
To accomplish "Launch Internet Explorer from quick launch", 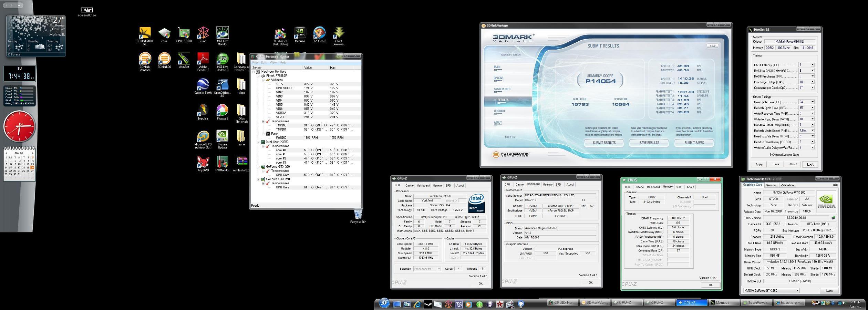I will click(417, 304).
